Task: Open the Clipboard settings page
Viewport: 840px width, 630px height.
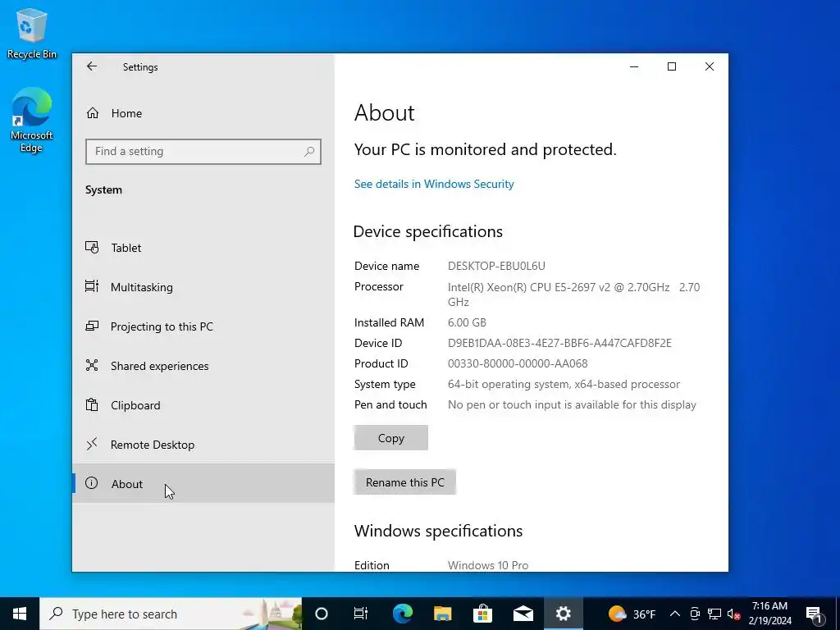Action: point(203,405)
